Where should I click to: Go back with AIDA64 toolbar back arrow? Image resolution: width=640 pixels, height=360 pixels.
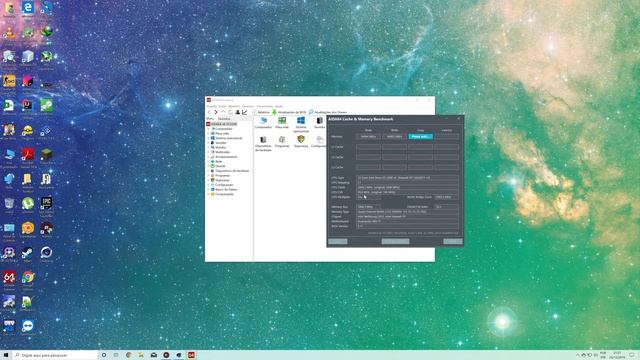tap(209, 112)
